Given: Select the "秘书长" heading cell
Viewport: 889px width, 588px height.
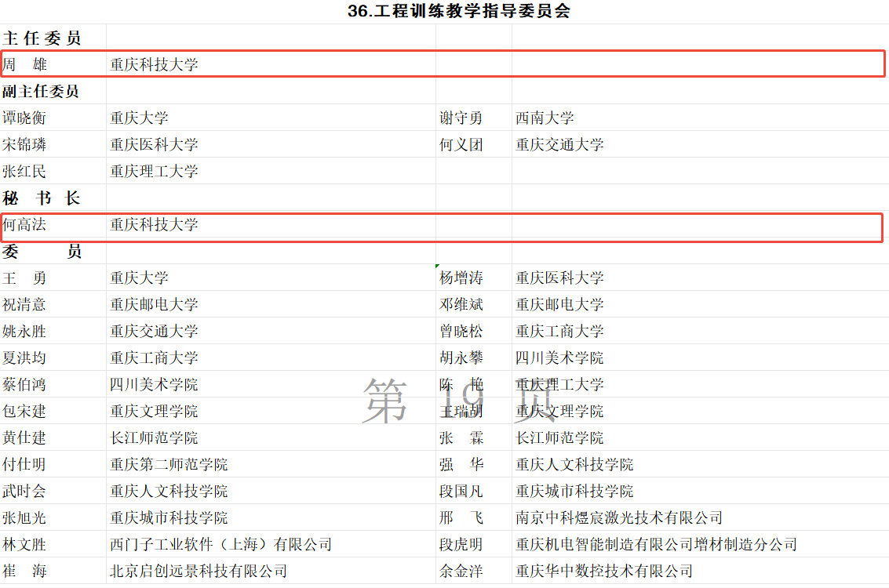Looking at the screenshot, I should click(42, 198).
